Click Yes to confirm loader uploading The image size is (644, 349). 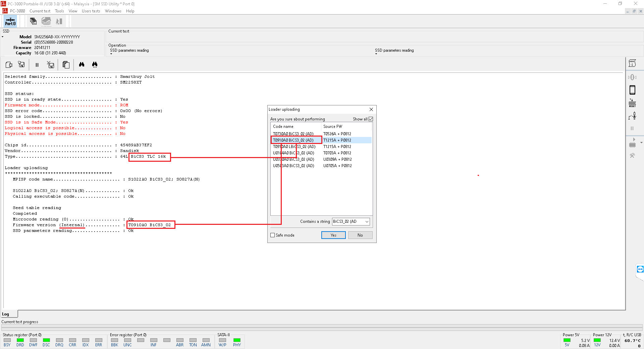coord(333,235)
